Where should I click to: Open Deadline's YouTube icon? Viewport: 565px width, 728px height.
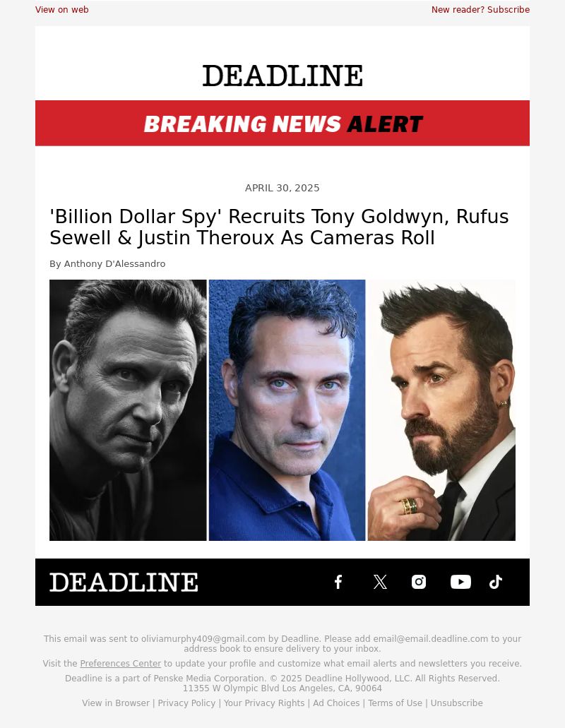coord(460,582)
